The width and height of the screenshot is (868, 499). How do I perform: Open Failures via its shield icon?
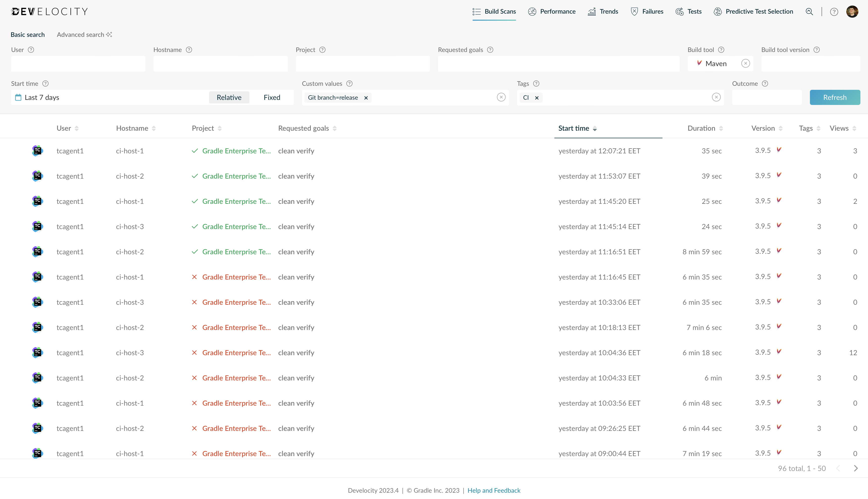(634, 11)
